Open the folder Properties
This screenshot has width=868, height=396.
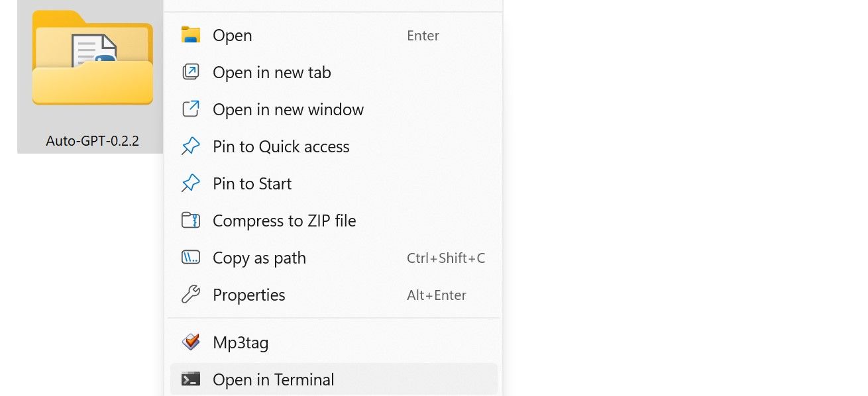pos(248,295)
